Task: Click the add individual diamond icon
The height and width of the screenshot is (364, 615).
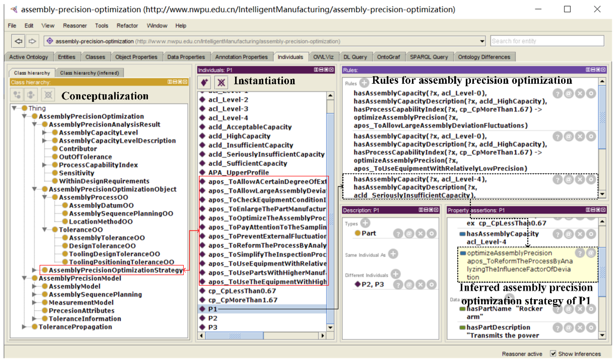Action: click(x=204, y=83)
